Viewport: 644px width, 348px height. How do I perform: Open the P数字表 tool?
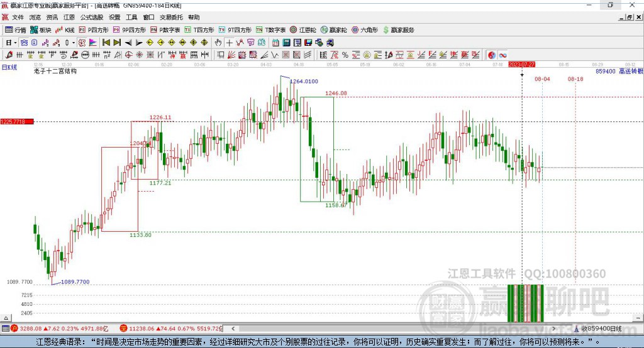coord(165,30)
